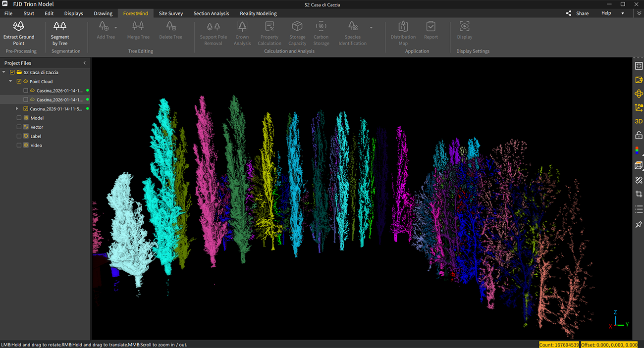Image resolution: width=644 pixels, height=348 pixels.
Task: Click the crop tool in right sidebar
Action: pyautogui.click(x=639, y=194)
